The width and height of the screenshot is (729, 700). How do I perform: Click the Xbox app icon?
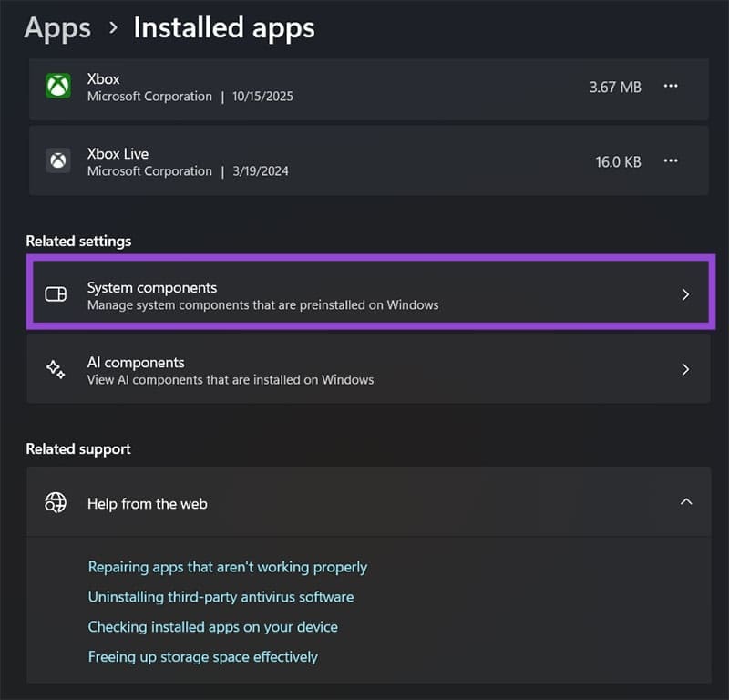[57, 87]
